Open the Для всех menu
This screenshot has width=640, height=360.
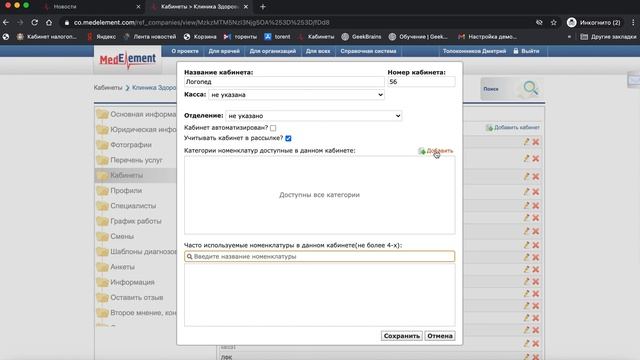[x=318, y=51]
